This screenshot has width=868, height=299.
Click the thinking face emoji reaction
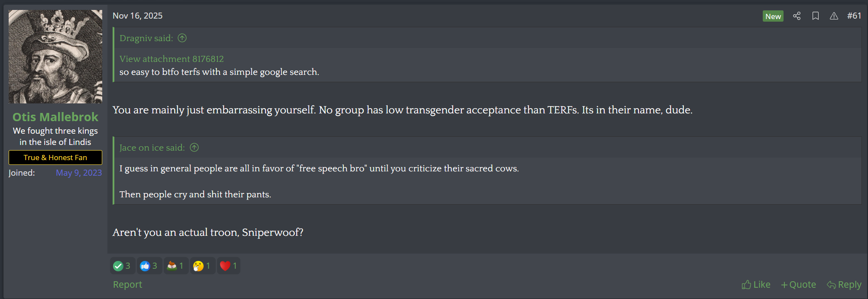pyautogui.click(x=198, y=266)
